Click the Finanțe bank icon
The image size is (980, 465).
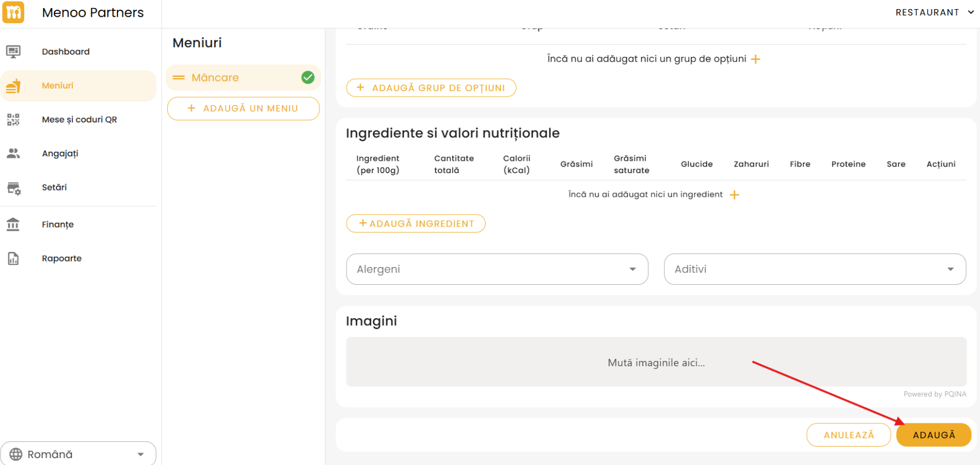tap(13, 224)
